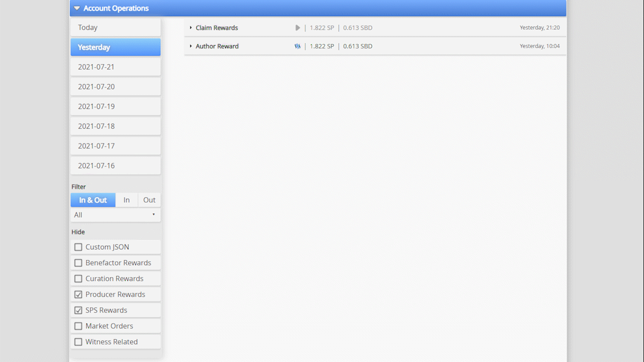Click the arrow icon next to Claim Rewards amounts

coord(298,28)
